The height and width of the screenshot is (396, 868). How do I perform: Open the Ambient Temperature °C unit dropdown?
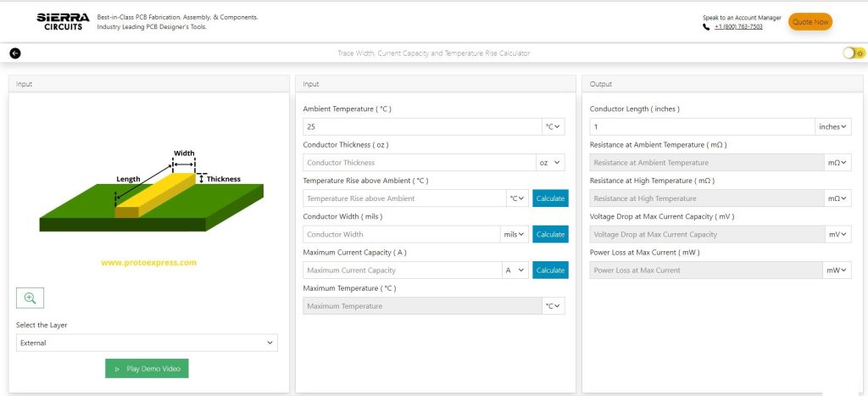point(553,127)
